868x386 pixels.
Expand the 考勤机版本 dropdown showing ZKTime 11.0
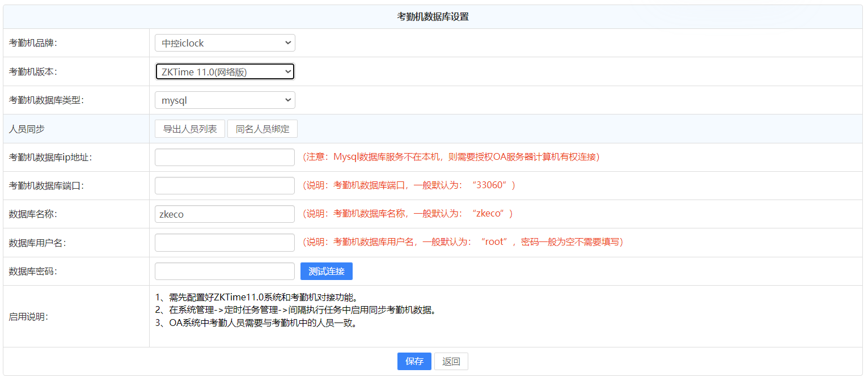click(225, 71)
